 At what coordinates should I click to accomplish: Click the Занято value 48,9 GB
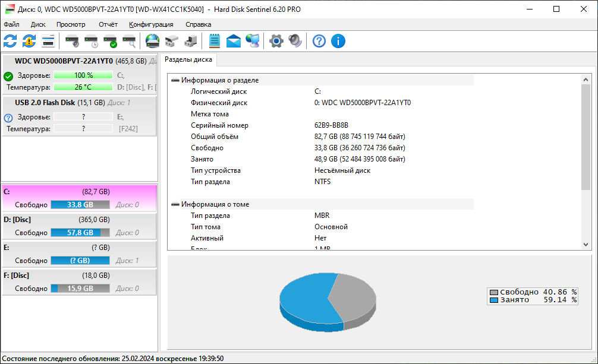tap(360, 159)
